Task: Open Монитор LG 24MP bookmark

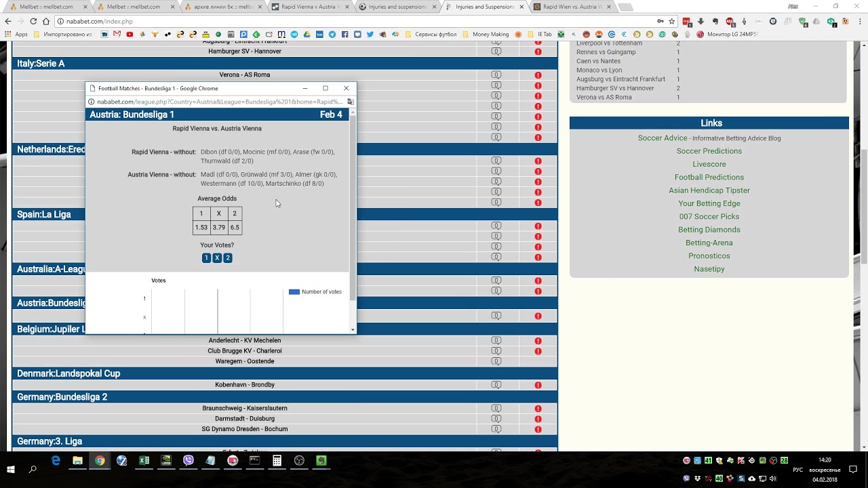Action: 729,34
